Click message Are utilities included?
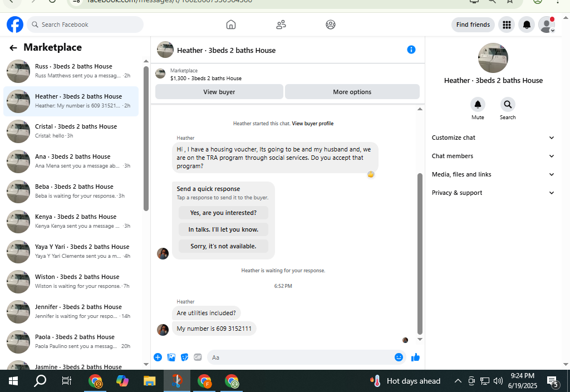570x392 pixels. [206, 313]
